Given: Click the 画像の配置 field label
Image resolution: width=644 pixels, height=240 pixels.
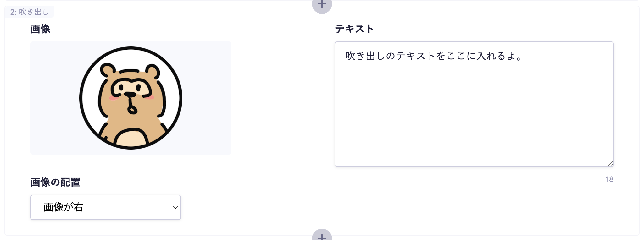Looking at the screenshot, I should click(55, 182).
